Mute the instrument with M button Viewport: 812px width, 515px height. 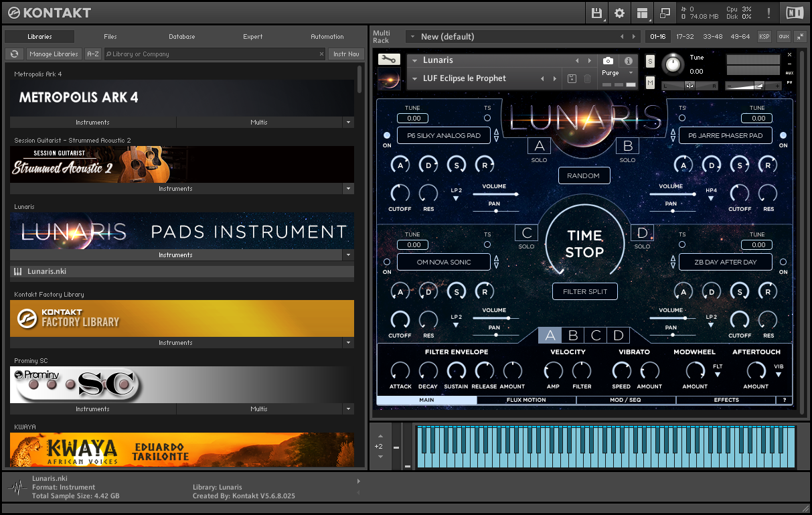coord(650,82)
